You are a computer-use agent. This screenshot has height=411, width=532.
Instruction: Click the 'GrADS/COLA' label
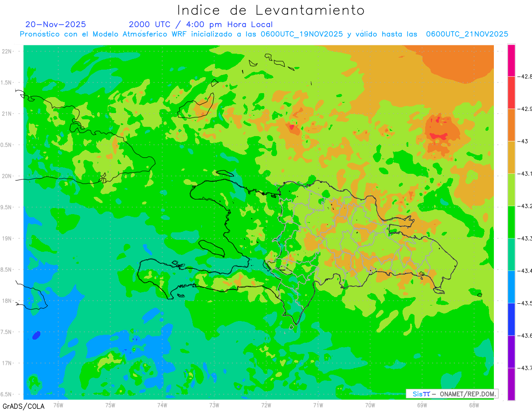tap(23, 406)
